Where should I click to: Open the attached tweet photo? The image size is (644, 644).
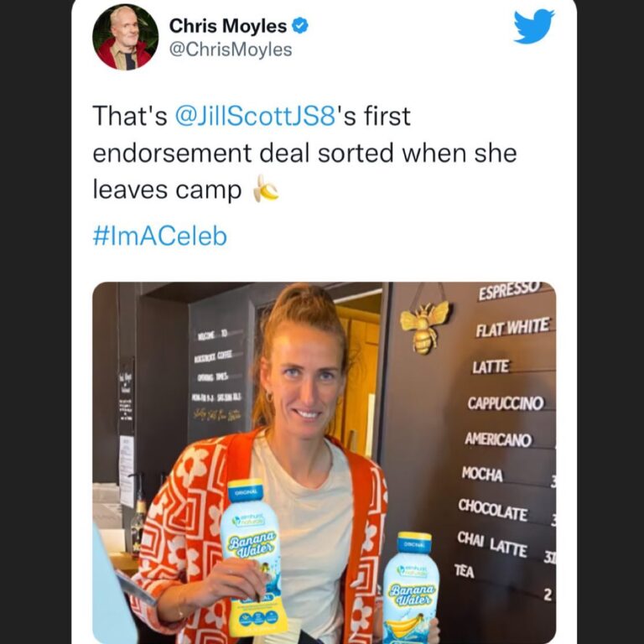coord(324,463)
